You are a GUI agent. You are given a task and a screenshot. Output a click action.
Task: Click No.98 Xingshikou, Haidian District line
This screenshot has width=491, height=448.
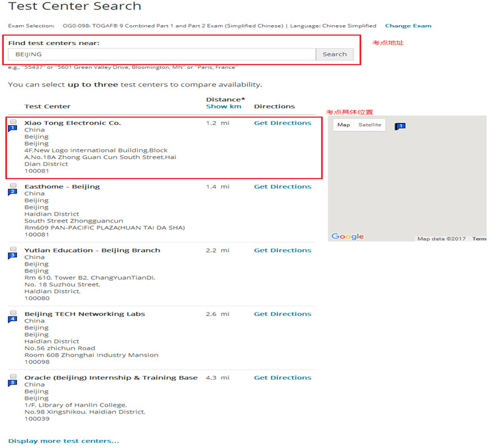(85, 412)
